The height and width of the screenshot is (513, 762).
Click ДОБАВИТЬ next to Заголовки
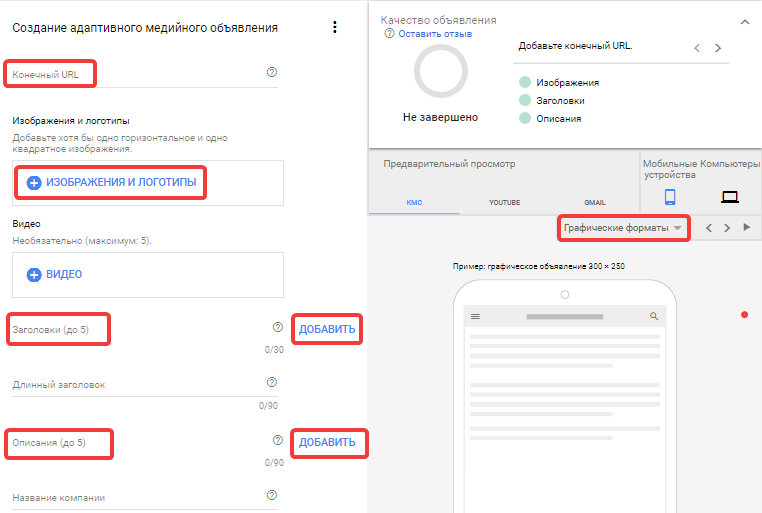point(327,329)
